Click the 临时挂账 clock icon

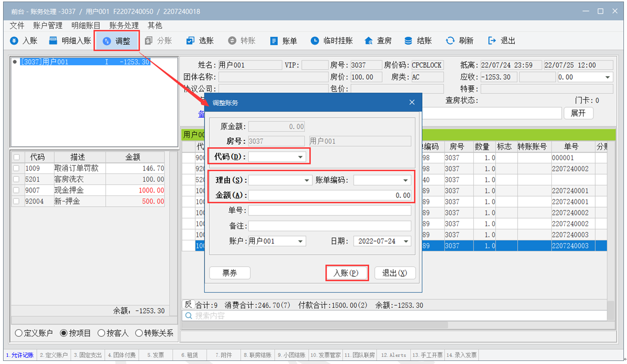click(x=315, y=41)
